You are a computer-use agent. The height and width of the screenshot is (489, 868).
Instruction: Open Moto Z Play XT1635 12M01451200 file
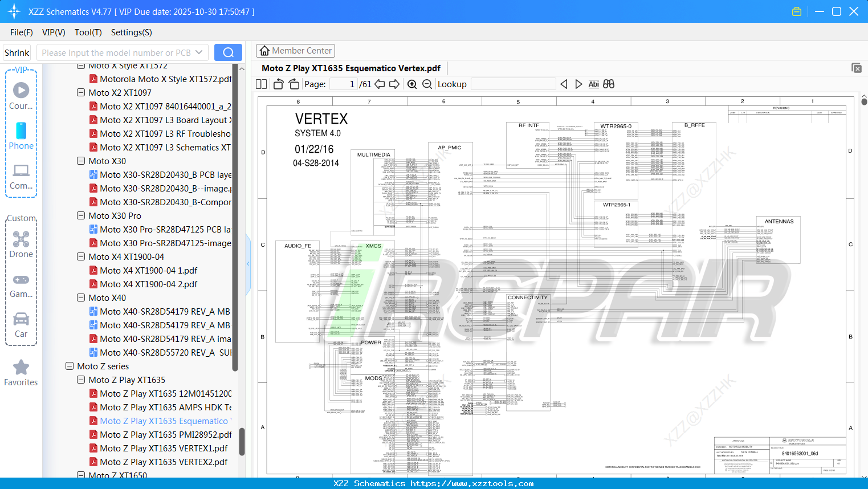166,394
